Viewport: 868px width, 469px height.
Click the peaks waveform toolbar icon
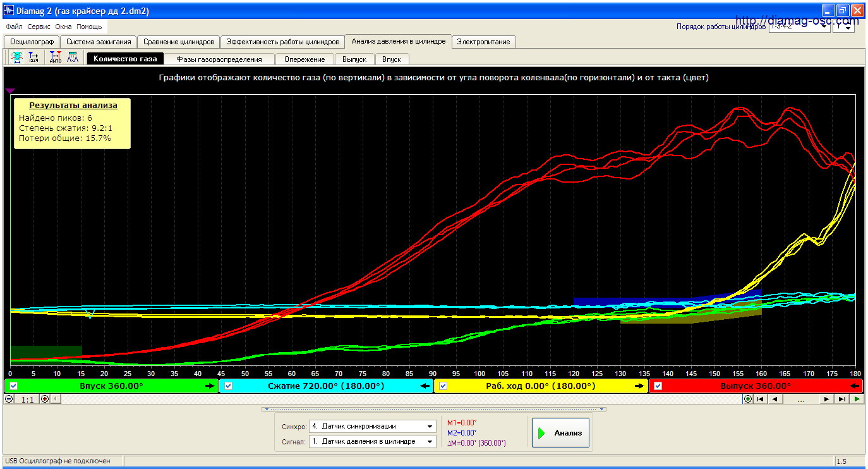click(73, 58)
